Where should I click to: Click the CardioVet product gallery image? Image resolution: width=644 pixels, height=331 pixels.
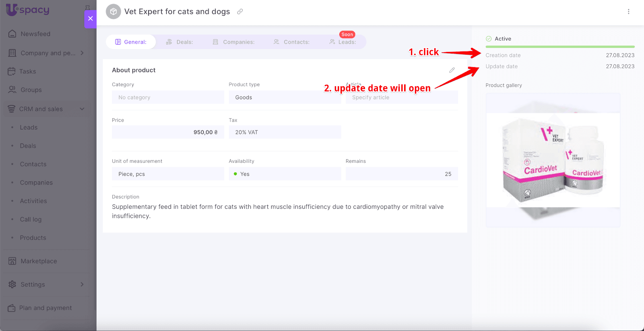click(x=553, y=160)
